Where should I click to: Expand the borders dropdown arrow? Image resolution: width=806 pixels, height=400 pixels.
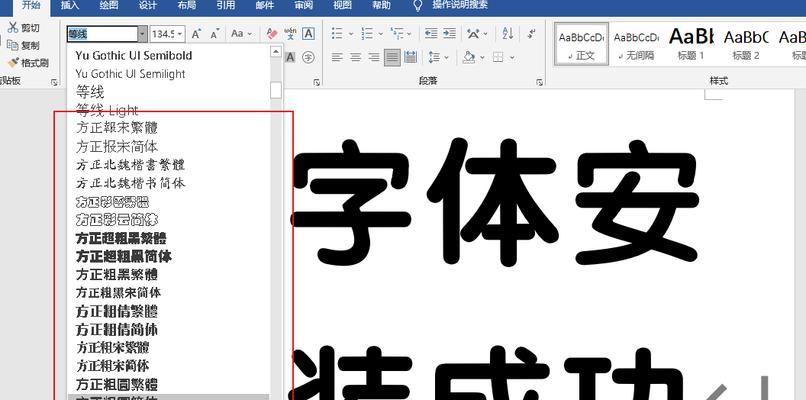click(x=512, y=57)
